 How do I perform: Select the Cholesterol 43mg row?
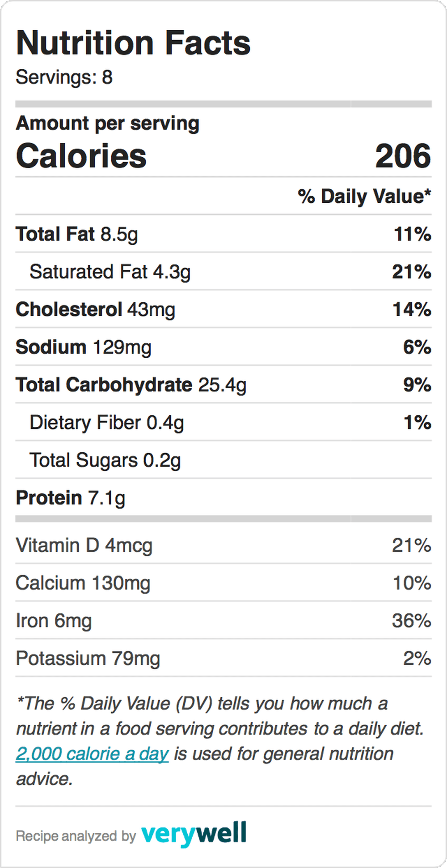coord(223,309)
